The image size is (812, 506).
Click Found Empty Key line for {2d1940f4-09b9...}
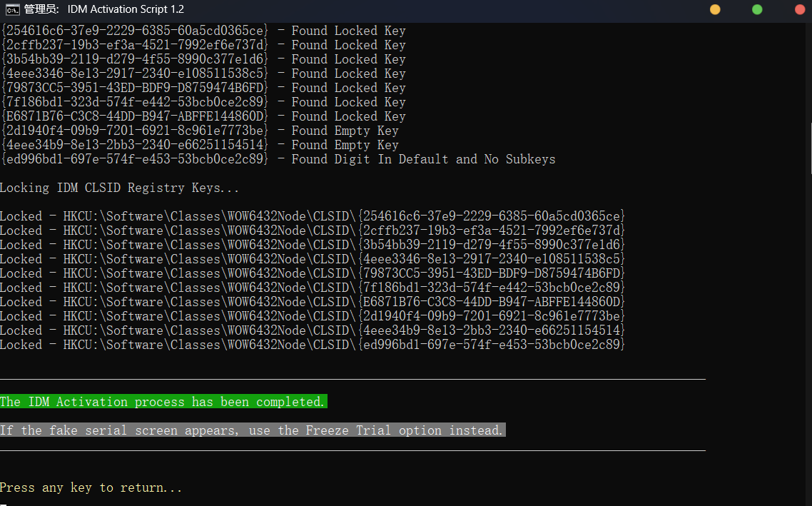(199, 131)
